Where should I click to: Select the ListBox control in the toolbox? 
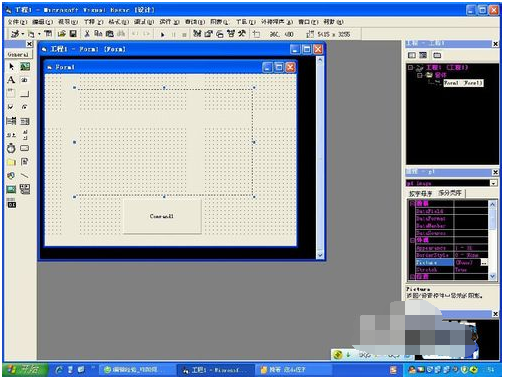[25, 121]
